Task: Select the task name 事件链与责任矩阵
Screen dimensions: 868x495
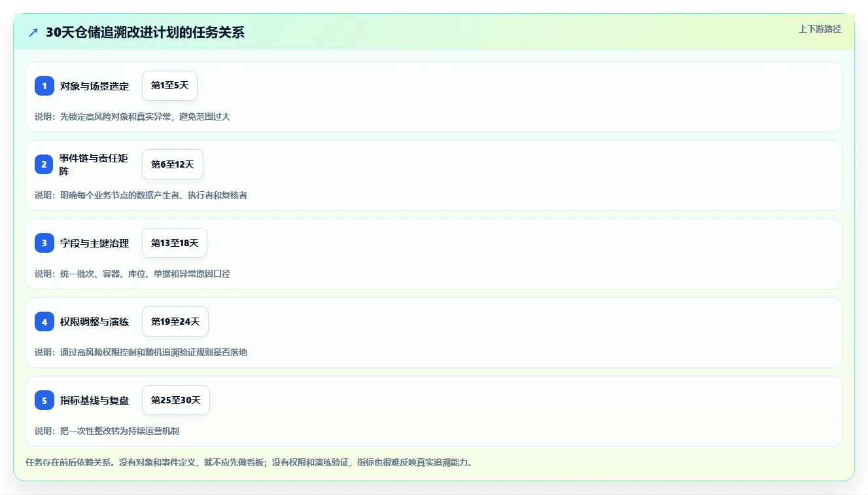Action: tap(95, 164)
